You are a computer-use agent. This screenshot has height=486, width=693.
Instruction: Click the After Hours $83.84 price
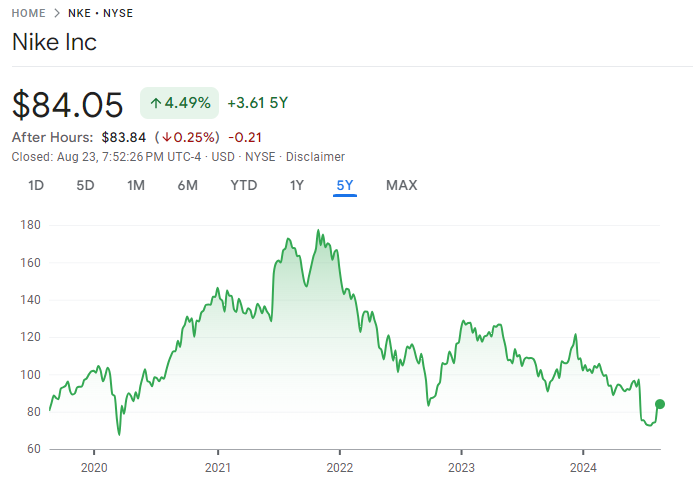[x=124, y=137]
